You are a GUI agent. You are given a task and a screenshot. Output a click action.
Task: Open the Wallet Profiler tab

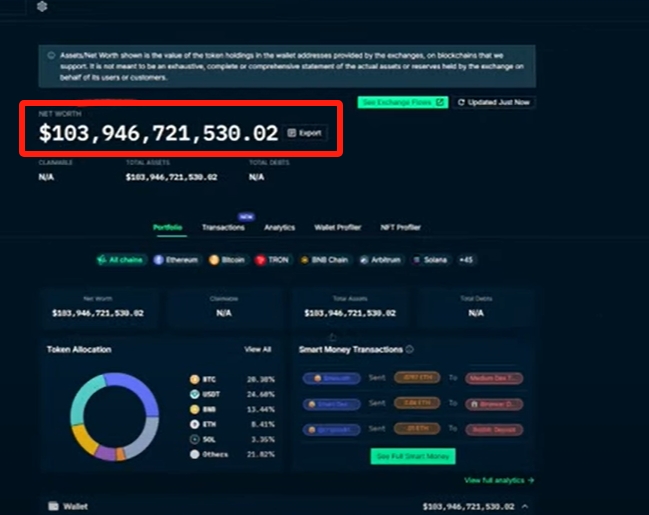pyautogui.click(x=337, y=228)
